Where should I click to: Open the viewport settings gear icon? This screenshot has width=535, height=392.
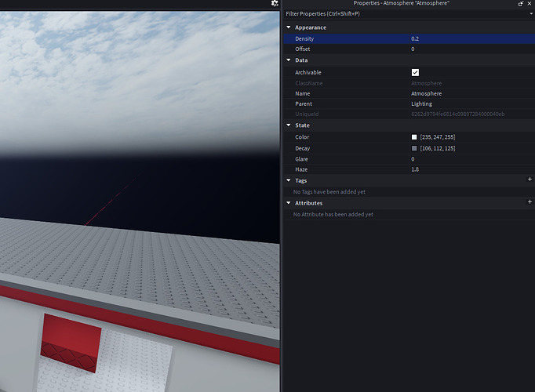[x=275, y=3]
